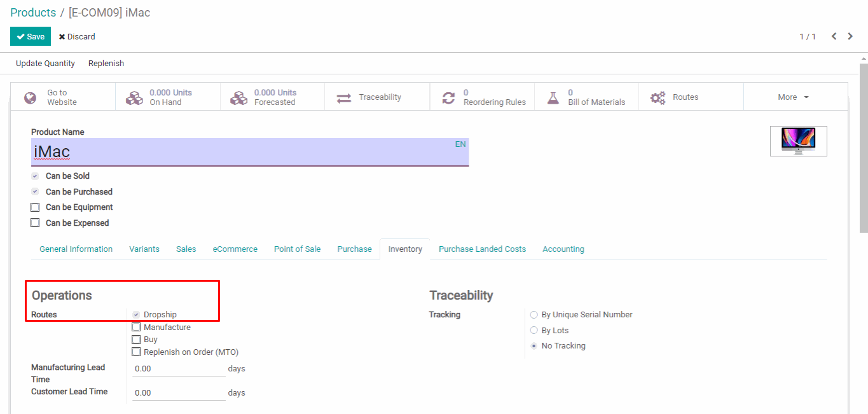Tick Replenish on Order (MTO) checkbox
This screenshot has width=868, height=414.
tap(136, 352)
